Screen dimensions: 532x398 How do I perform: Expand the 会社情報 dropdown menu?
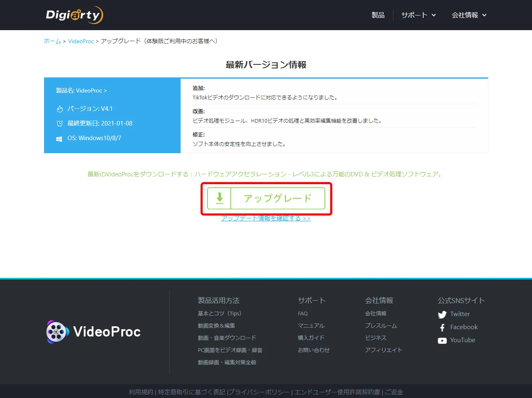coord(469,15)
